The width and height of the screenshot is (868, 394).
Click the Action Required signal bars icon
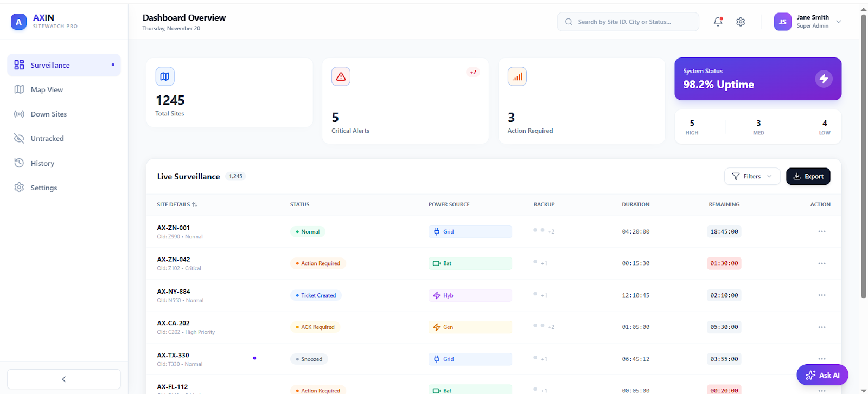pyautogui.click(x=517, y=76)
